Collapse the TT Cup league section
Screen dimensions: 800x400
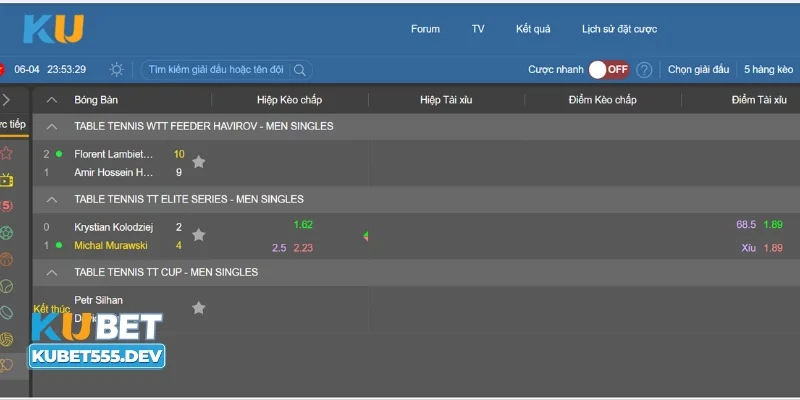(x=52, y=273)
